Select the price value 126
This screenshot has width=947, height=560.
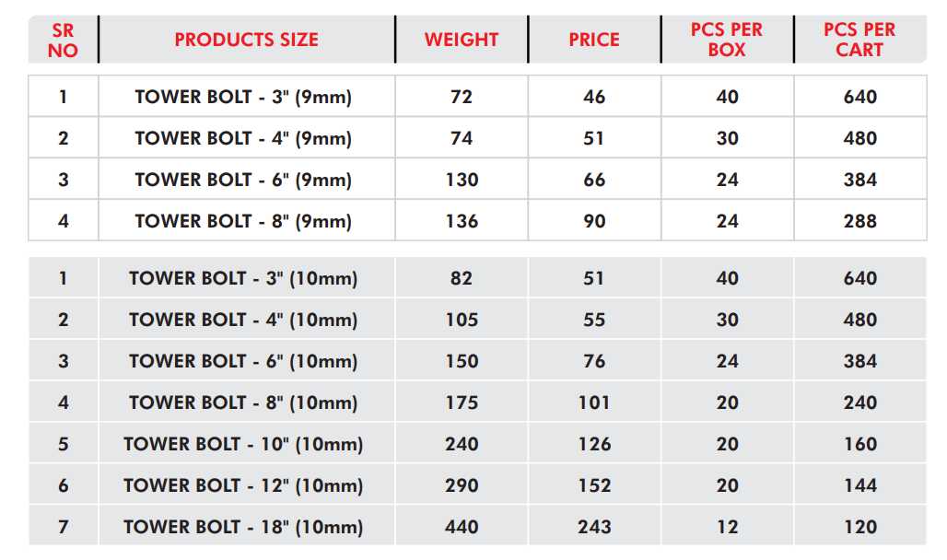pyautogui.click(x=594, y=444)
